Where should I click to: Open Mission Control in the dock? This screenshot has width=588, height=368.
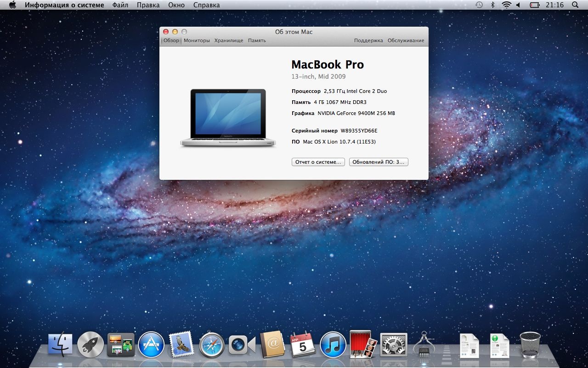pyautogui.click(x=121, y=345)
